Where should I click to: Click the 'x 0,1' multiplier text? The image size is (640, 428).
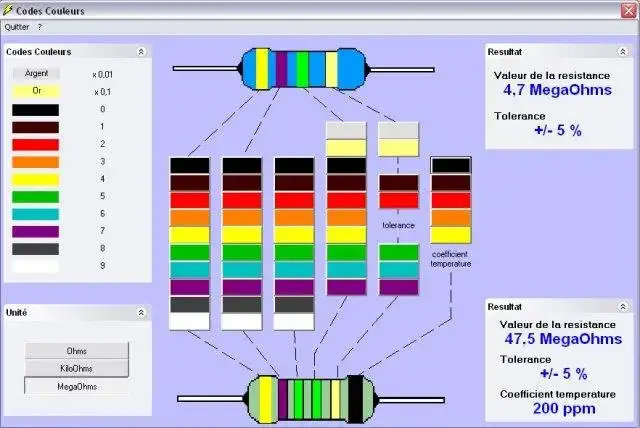[102, 92]
